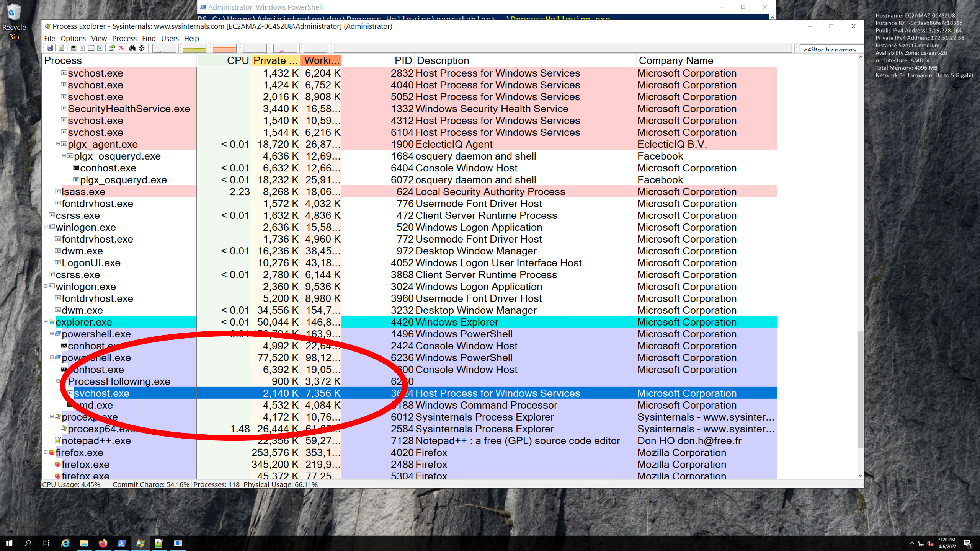Click the yellow commit history mini graph

[194, 48]
